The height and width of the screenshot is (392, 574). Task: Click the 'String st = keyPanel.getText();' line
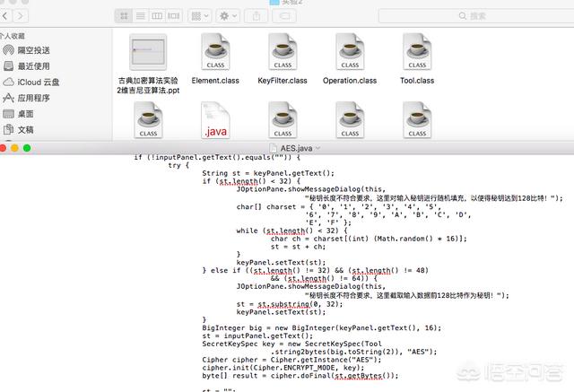[268, 173]
